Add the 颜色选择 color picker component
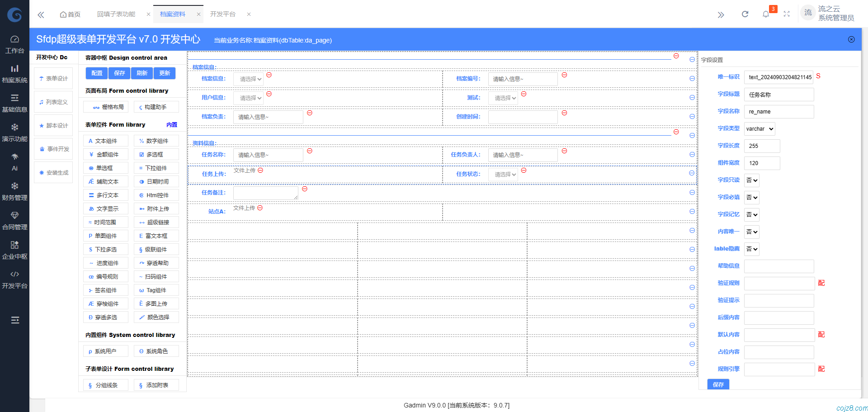 (x=156, y=317)
